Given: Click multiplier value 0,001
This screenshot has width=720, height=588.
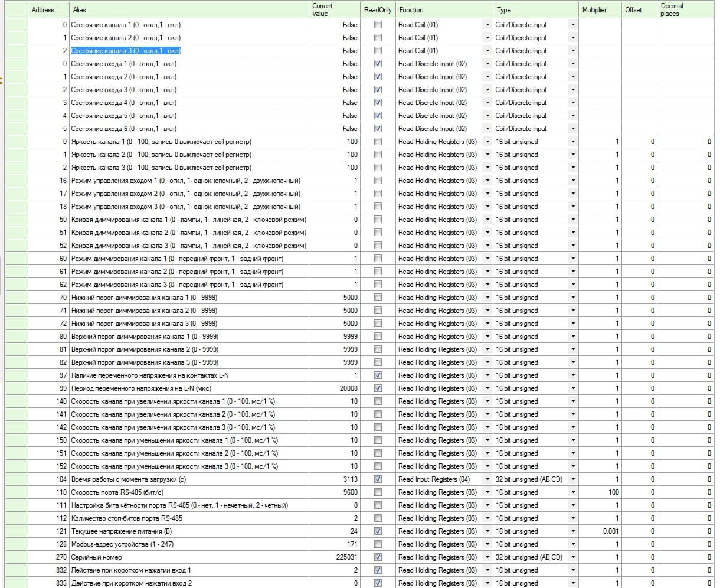Looking at the screenshot, I should point(600,531).
